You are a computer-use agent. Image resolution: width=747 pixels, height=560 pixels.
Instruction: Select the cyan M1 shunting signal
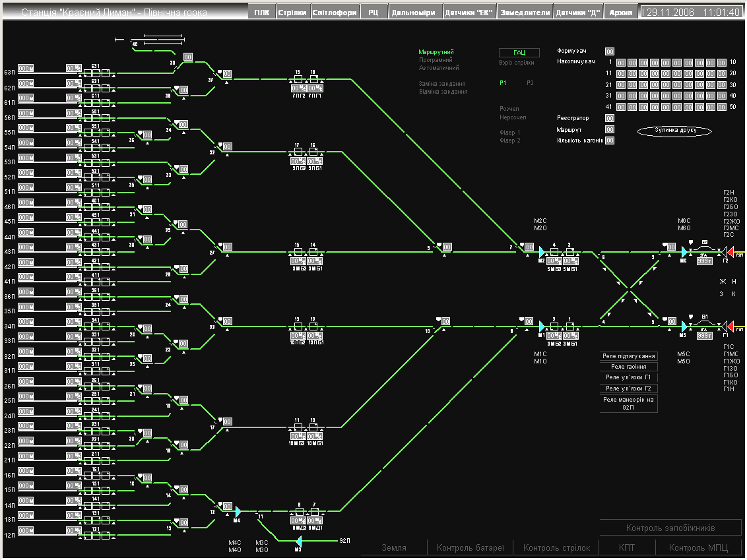[541, 327]
